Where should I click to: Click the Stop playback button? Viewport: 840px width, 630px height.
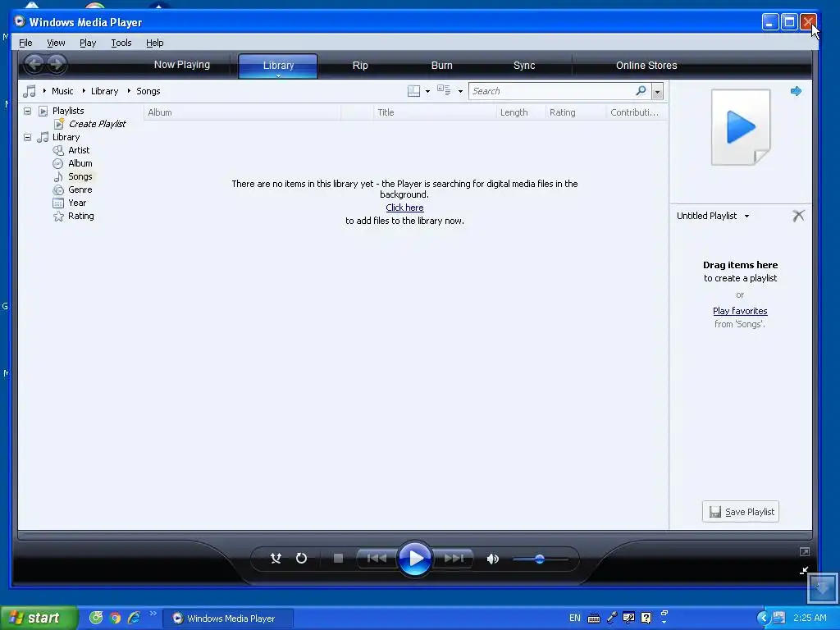coord(338,558)
